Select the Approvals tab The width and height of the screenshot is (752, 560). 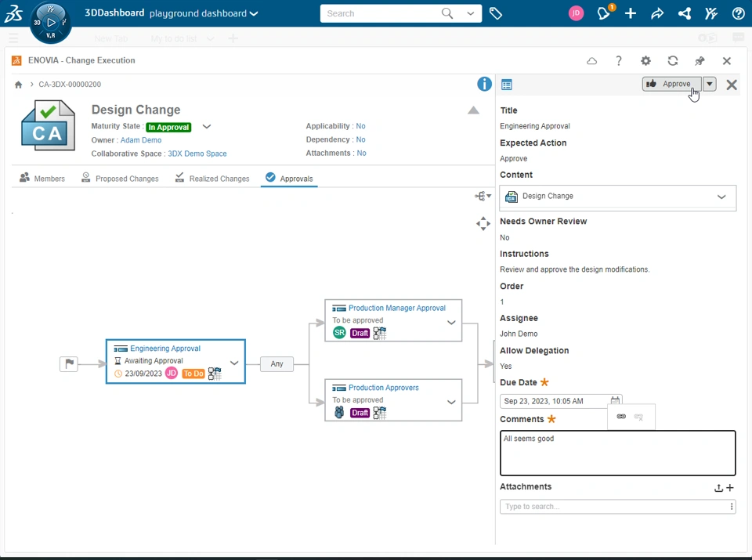click(289, 178)
